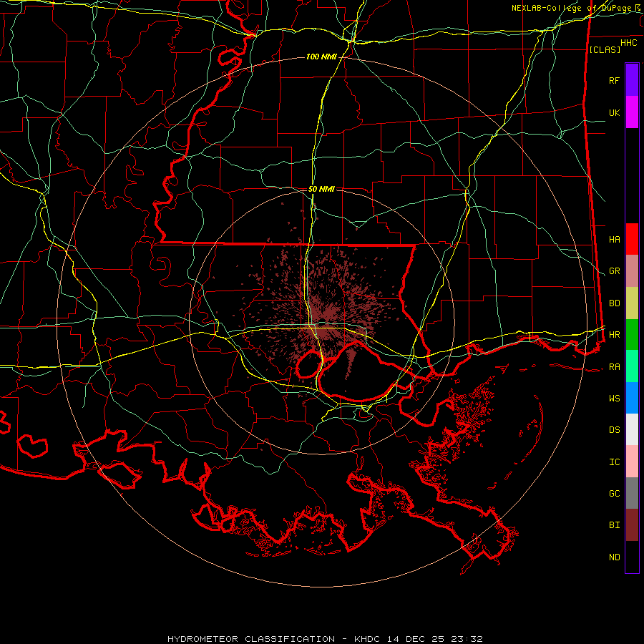Click the DS legend label
The height and width of the screenshot is (644, 644).
coord(614,430)
